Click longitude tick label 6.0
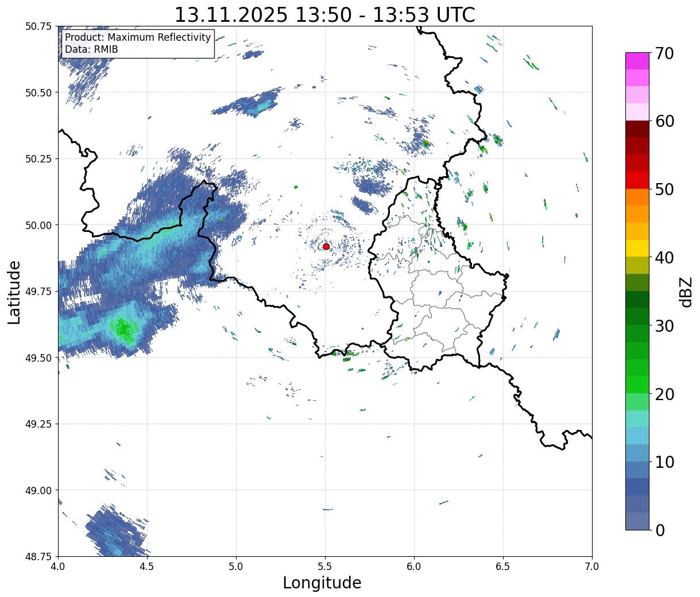Screen dimensions: 700x597 (x=414, y=567)
